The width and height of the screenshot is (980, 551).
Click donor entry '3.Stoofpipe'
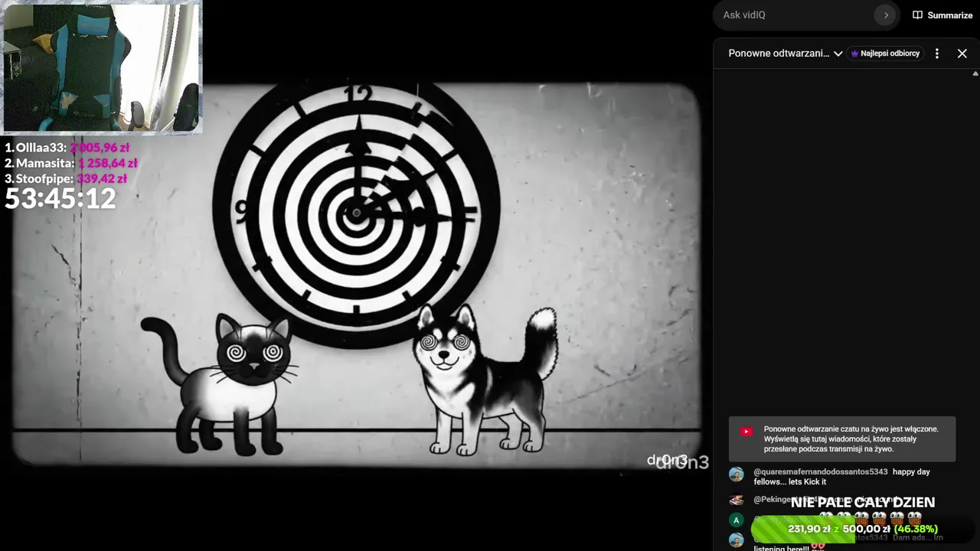tap(66, 178)
